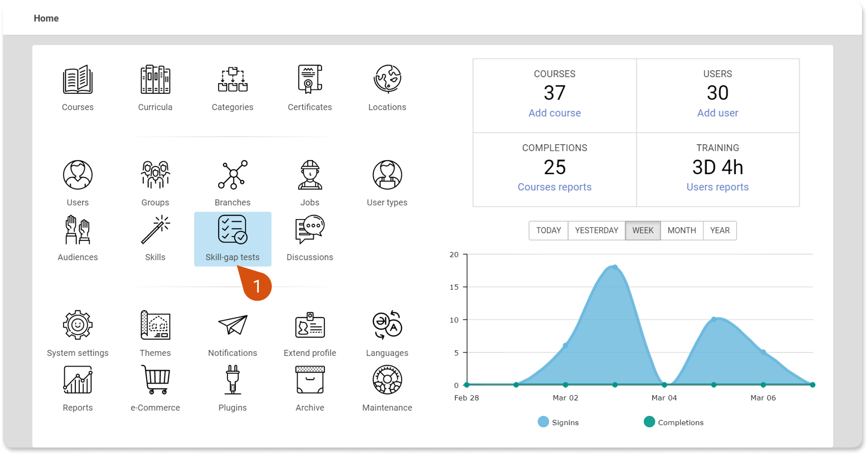Click the Signins data point at value 10
Screen dimensions: 868x455
tap(714, 319)
